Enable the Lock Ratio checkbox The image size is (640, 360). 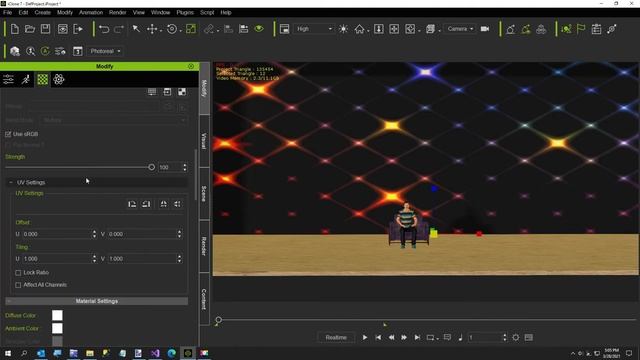click(18, 272)
